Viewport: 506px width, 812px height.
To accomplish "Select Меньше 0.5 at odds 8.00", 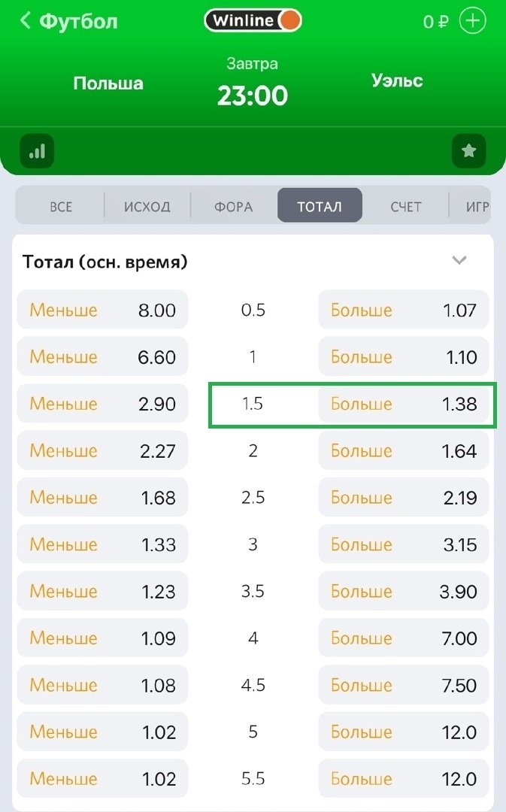I will click(102, 310).
